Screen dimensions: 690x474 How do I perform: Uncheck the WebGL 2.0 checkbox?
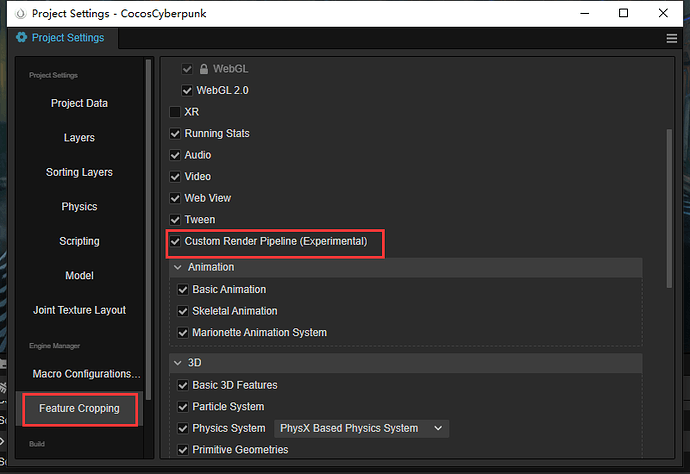[187, 90]
